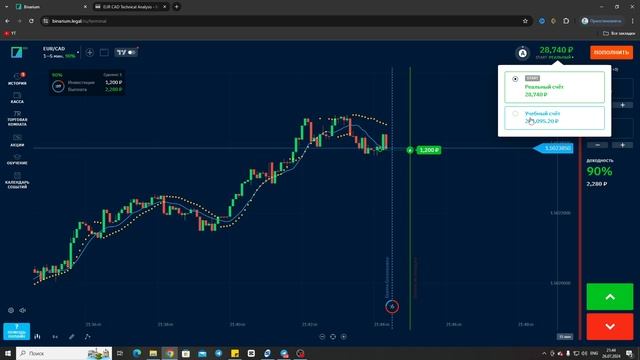Reload the page in browser
This screenshot has width=640, height=360.
click(31, 21)
